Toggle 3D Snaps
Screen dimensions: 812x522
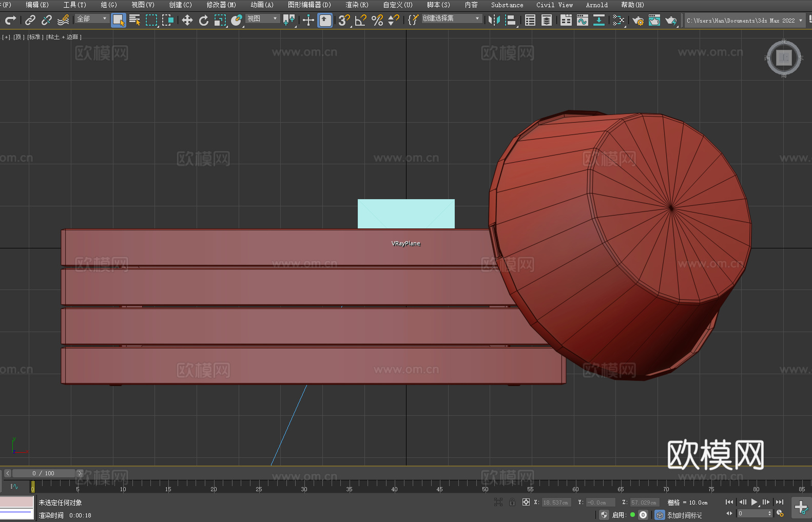344,20
